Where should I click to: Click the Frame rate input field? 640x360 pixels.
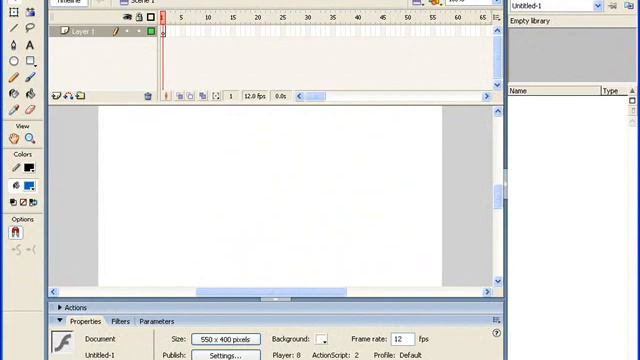point(403,339)
